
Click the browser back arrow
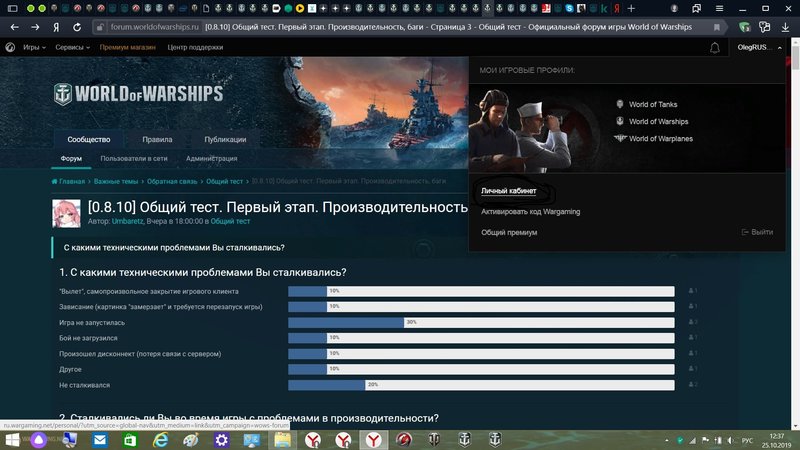pyautogui.click(x=13, y=26)
